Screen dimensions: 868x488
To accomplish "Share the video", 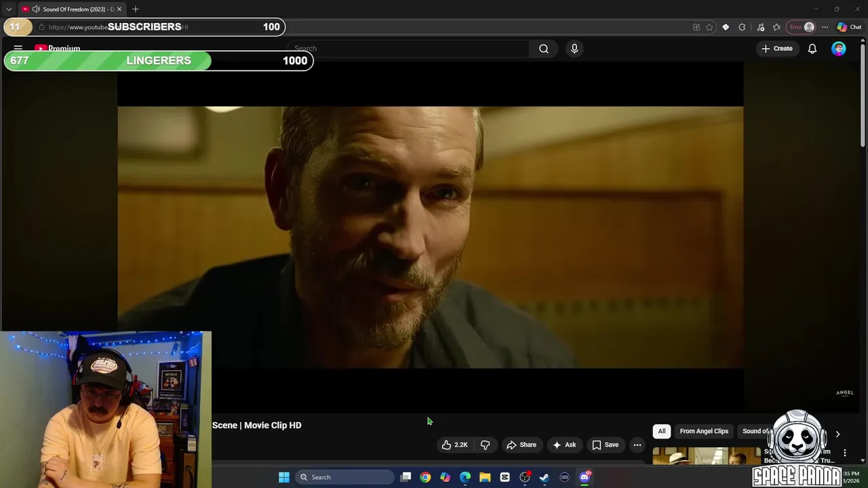I will pos(521,445).
